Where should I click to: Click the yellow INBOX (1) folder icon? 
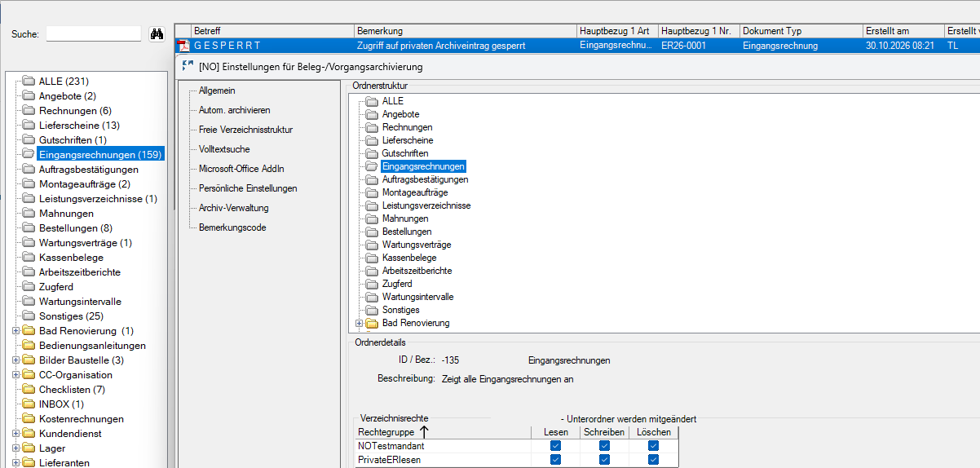29,404
